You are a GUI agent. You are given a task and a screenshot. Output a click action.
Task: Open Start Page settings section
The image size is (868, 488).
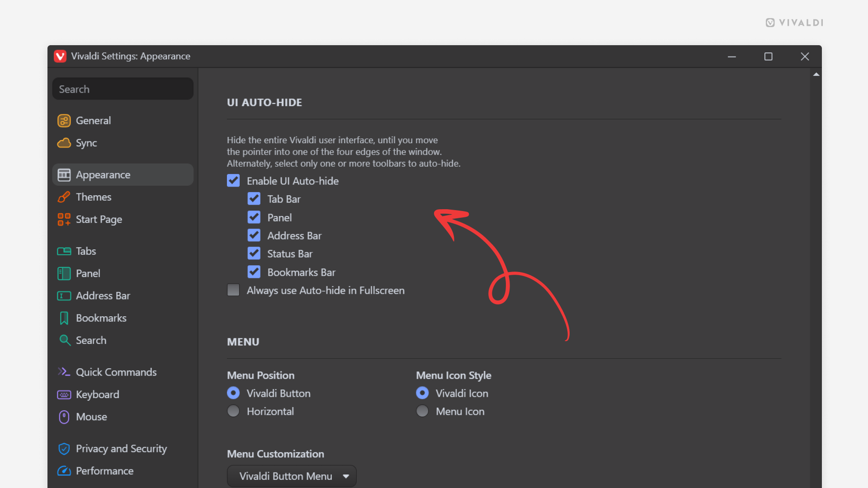coord(123,220)
